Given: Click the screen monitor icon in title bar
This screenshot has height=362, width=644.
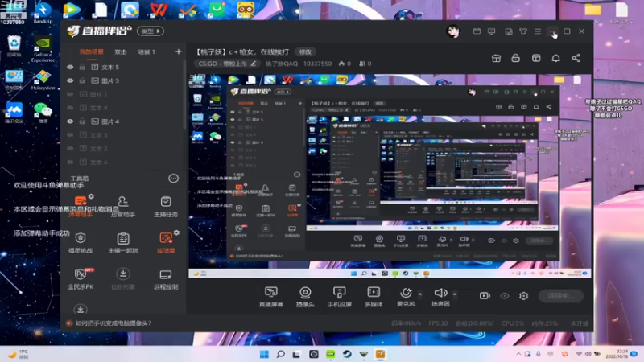Looking at the screenshot, I should tap(491, 31).
